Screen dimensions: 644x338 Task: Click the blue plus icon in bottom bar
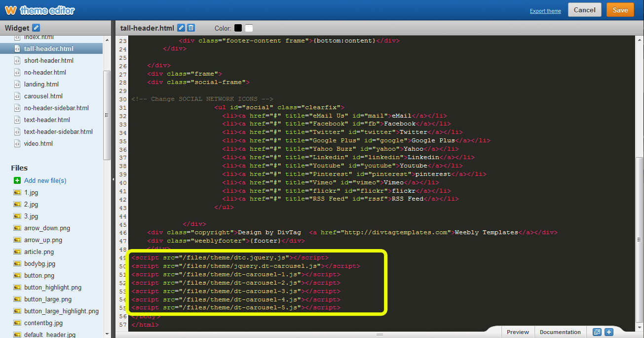pos(608,332)
